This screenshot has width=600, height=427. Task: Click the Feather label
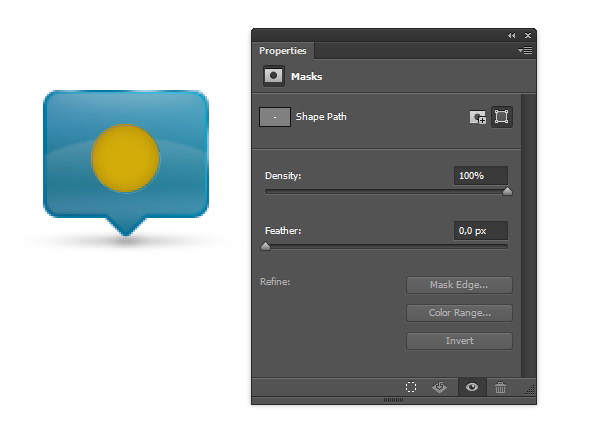click(x=283, y=231)
